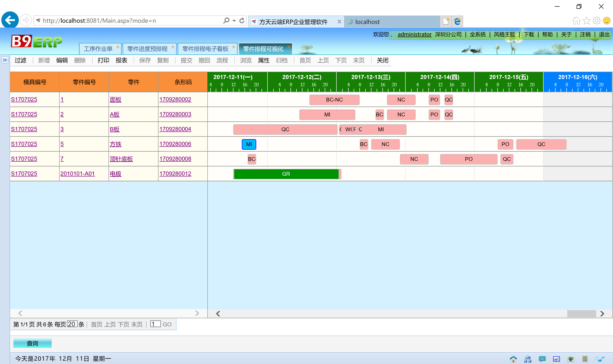Image resolution: width=613 pixels, height=364 pixels.
Task: Click the status bar email @ icon
Action: (571, 359)
